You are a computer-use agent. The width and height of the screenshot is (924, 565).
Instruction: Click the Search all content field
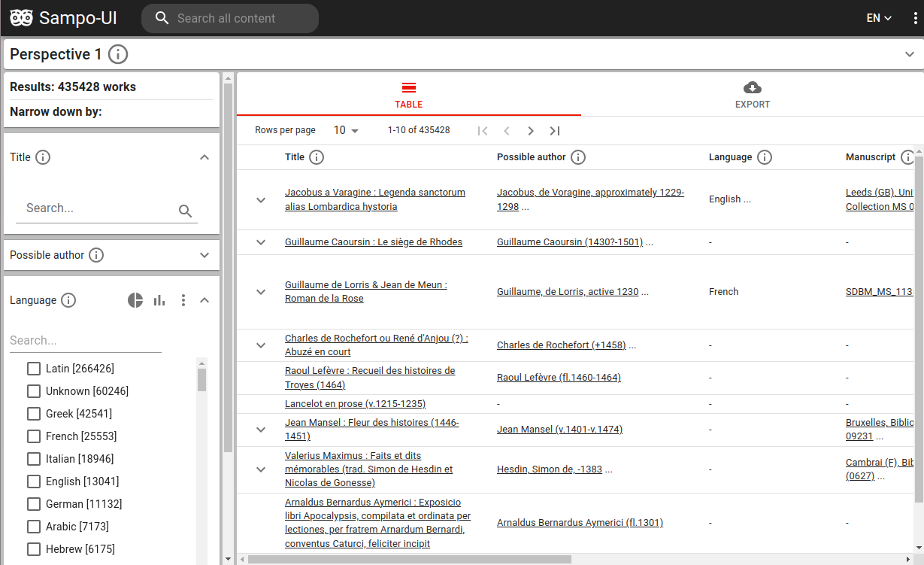[241, 18]
